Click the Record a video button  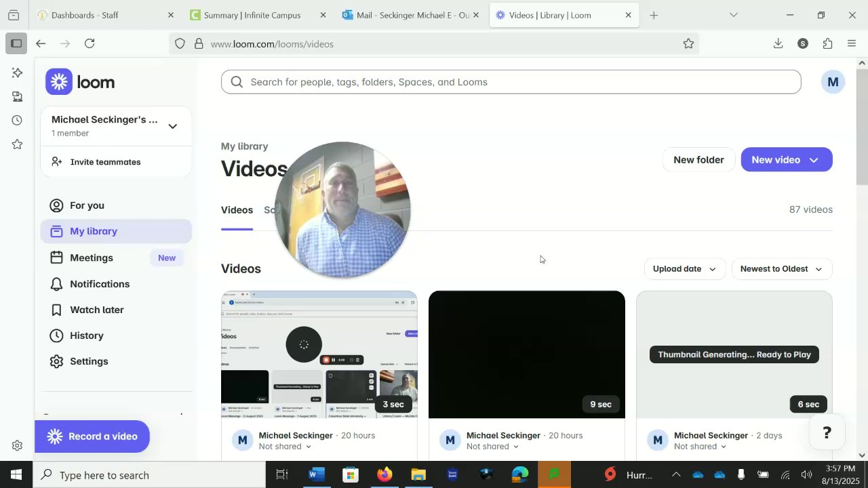[92, 436]
